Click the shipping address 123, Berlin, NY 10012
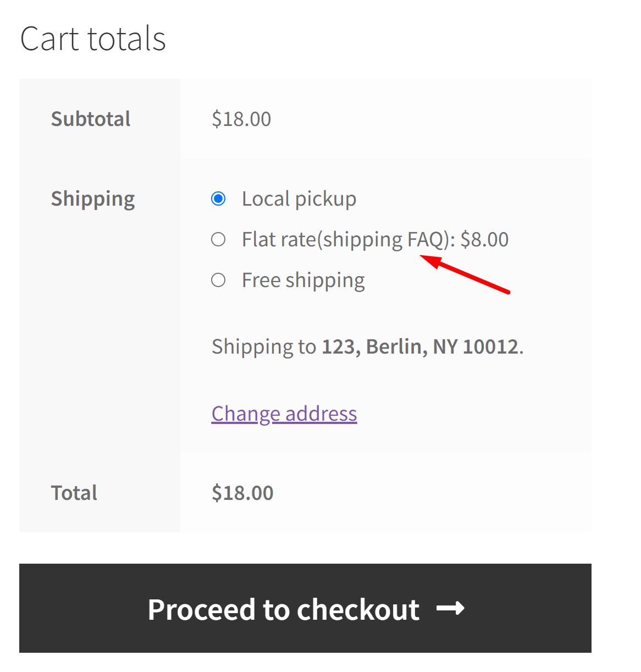Image resolution: width=641 pixels, height=672 pixels. tap(421, 346)
